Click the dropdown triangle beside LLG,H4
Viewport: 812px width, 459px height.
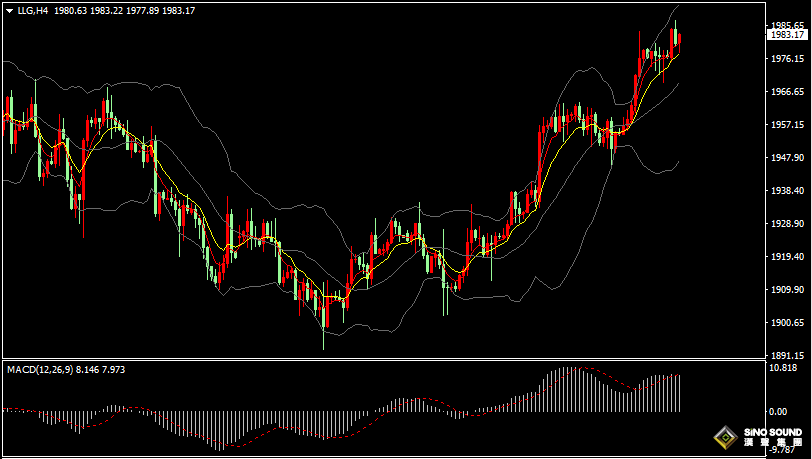click(x=9, y=11)
